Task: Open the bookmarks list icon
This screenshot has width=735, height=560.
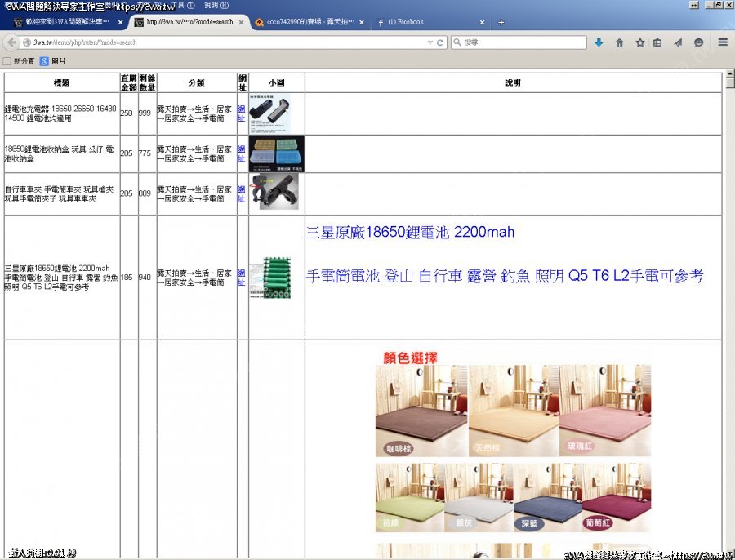Action: point(658,42)
